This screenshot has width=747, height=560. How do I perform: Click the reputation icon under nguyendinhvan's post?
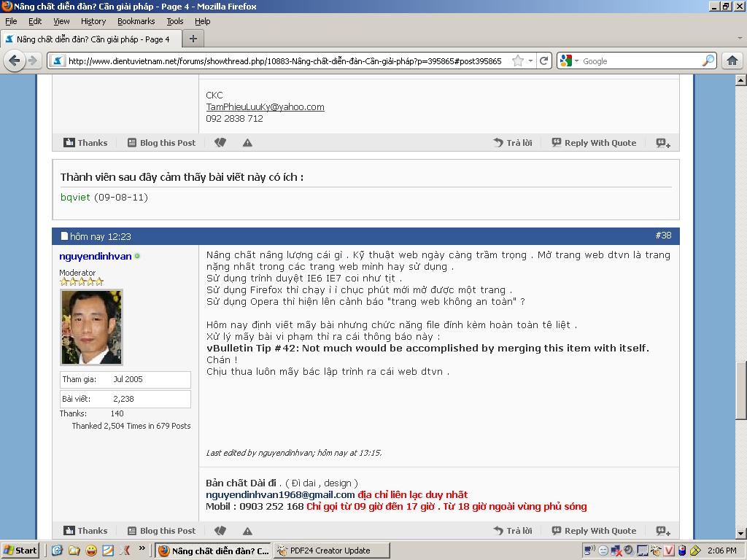(x=220, y=531)
